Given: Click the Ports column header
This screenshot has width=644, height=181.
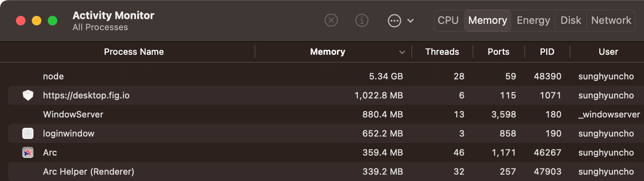Looking at the screenshot, I should (498, 52).
